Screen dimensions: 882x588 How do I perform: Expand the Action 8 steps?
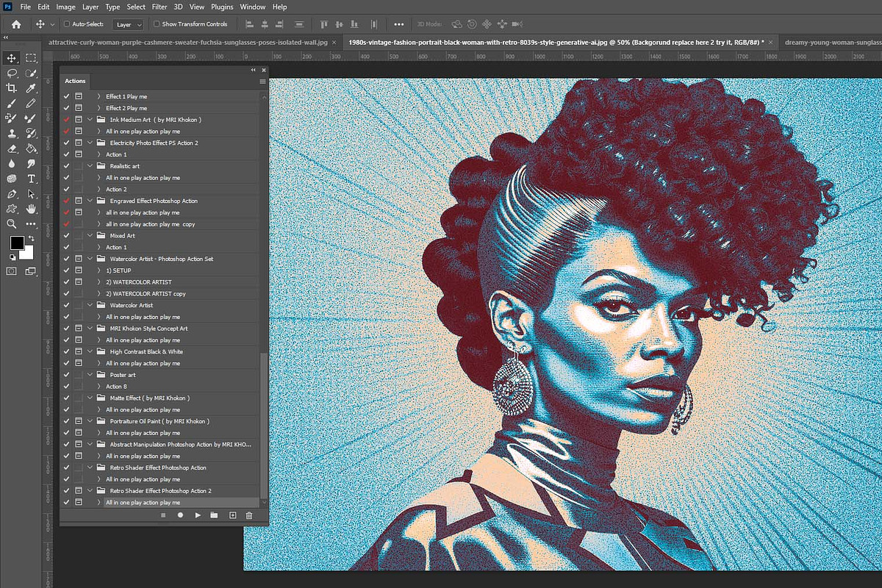pyautogui.click(x=100, y=387)
